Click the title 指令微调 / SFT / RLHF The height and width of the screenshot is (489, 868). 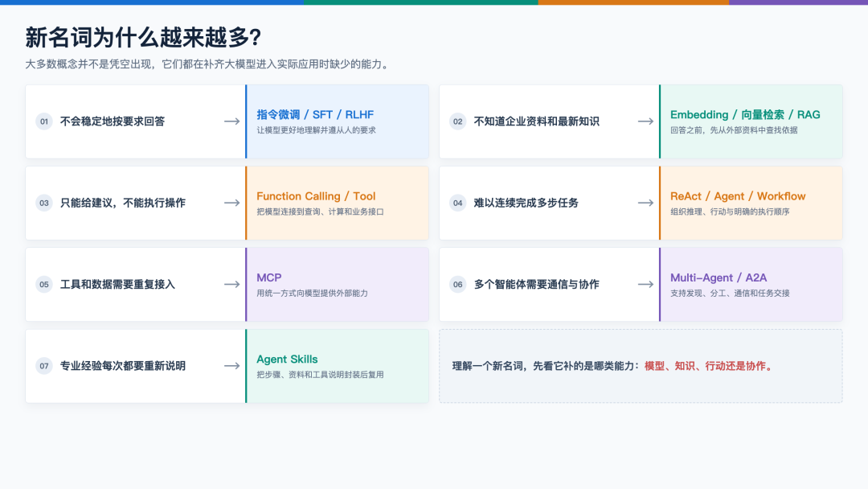(315, 115)
